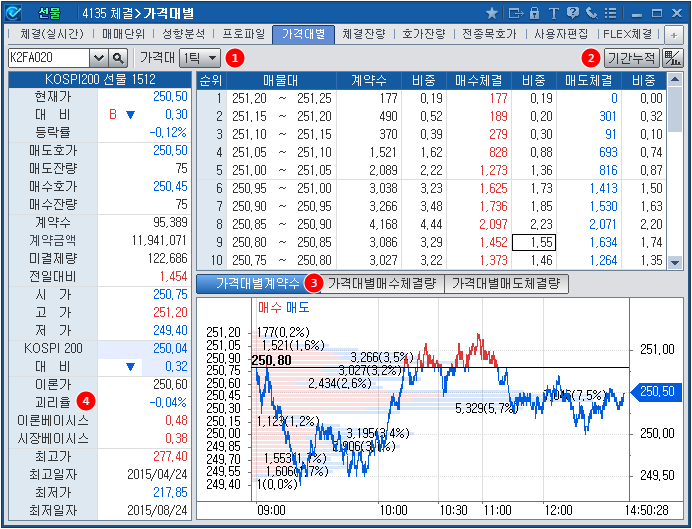Viewport: 692px width, 529px height.
Task: Click the app logo icon at top left
Action: pos(13,13)
